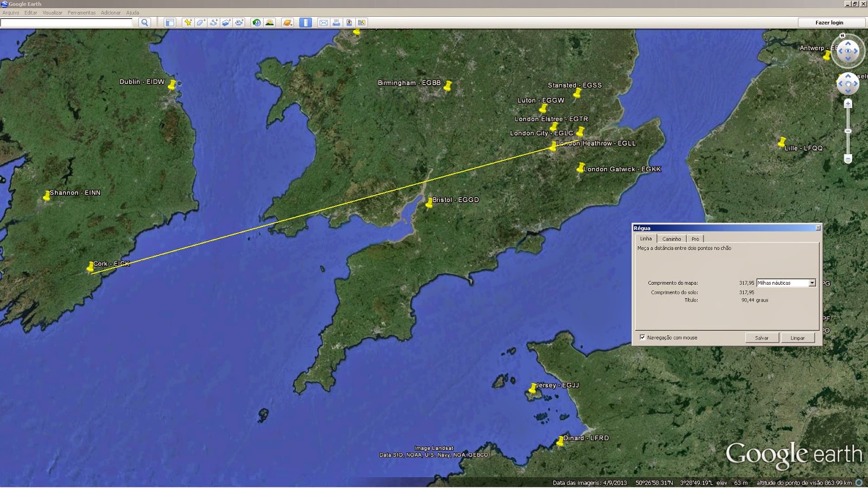The width and height of the screenshot is (868, 488).
Task: Open the Visualizar menu
Action: [53, 12]
